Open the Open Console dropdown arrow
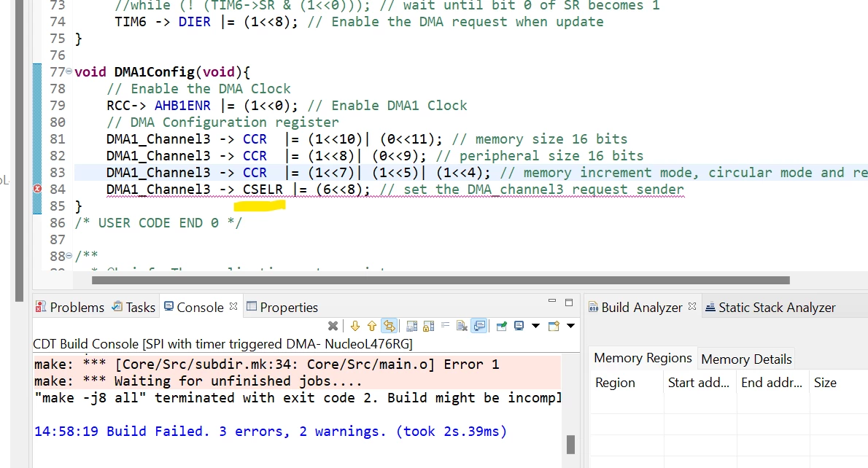The width and height of the screenshot is (868, 468). (x=570, y=326)
